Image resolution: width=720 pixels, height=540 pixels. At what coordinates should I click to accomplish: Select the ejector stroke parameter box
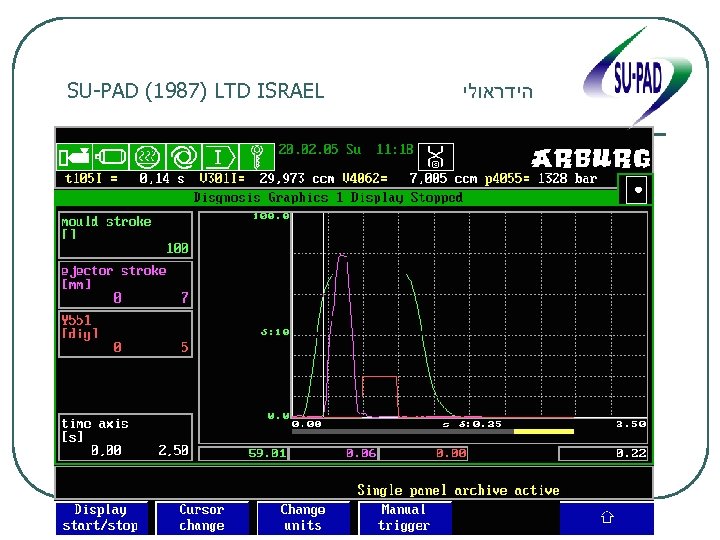click(x=125, y=285)
